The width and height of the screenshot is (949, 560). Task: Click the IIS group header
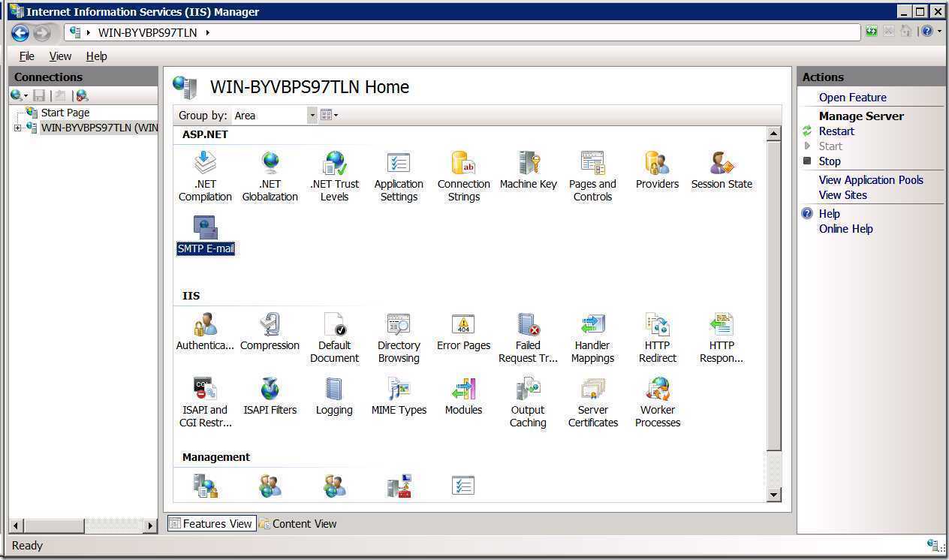click(191, 296)
